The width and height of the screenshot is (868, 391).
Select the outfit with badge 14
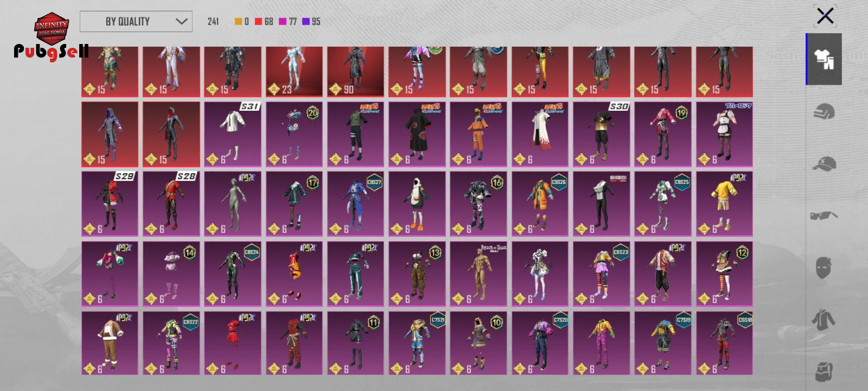[x=171, y=274]
